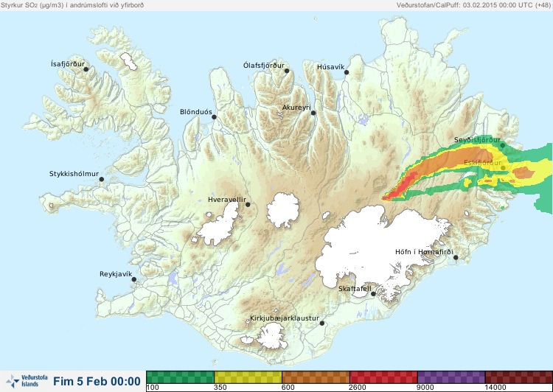Click the black dot marking Skaftafell

pos(373,294)
